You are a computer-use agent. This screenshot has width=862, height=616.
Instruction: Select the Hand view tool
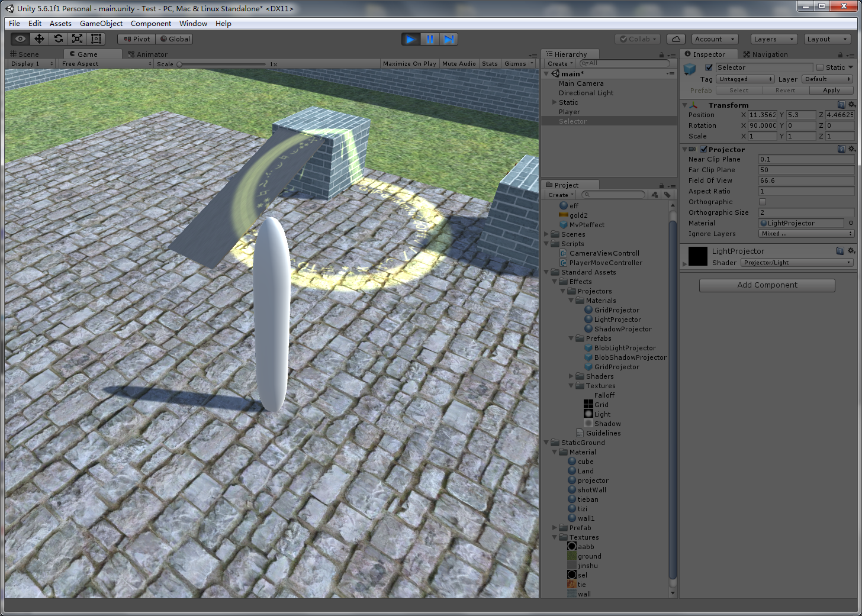(20, 39)
